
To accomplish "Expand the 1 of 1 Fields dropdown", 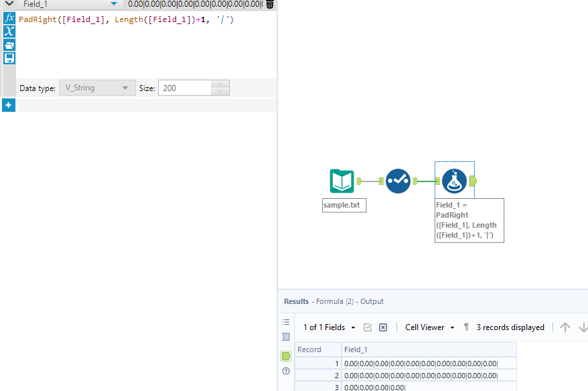I will [352, 327].
